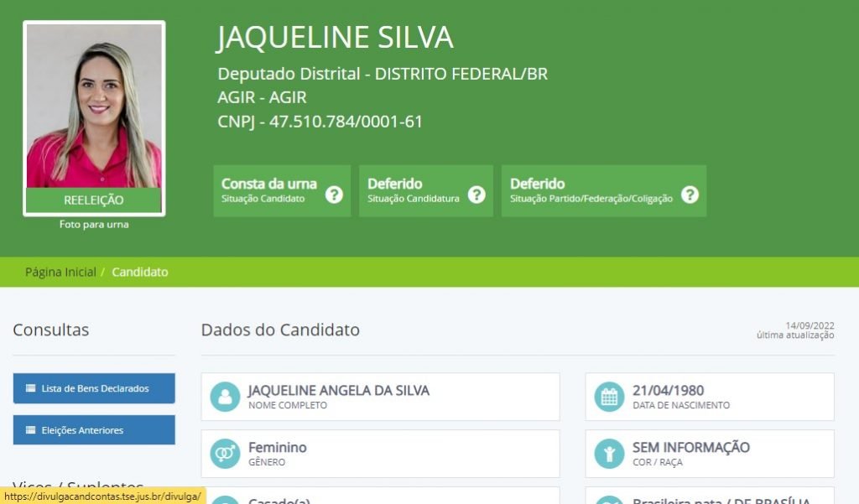Select Candidato breadcrumb item
The height and width of the screenshot is (504, 859).
140,273
